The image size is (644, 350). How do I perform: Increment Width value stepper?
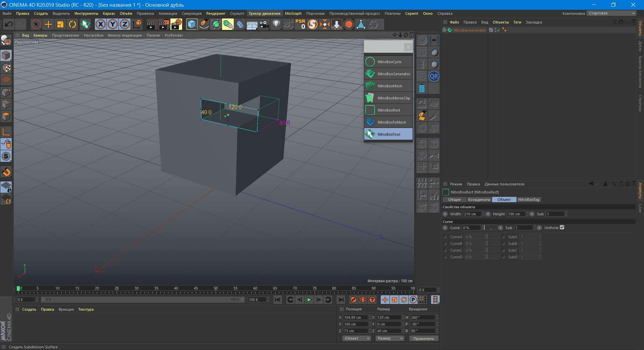click(x=483, y=214)
